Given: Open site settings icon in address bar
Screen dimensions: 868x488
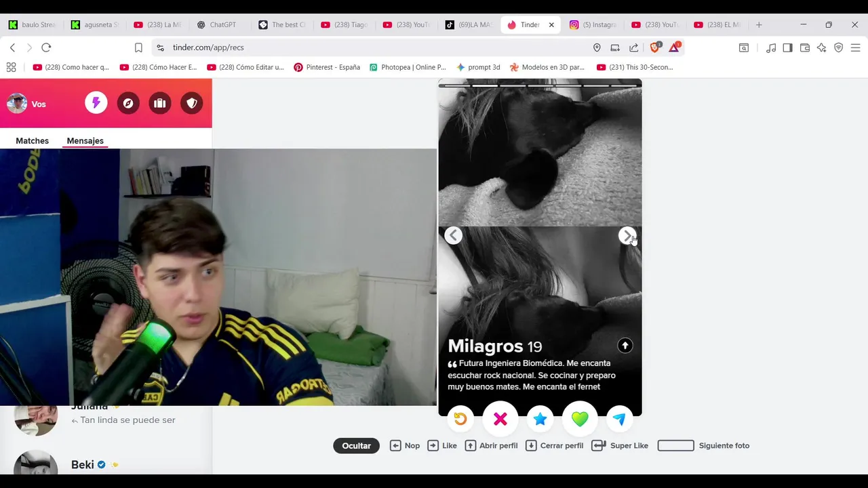Looking at the screenshot, I should point(160,47).
